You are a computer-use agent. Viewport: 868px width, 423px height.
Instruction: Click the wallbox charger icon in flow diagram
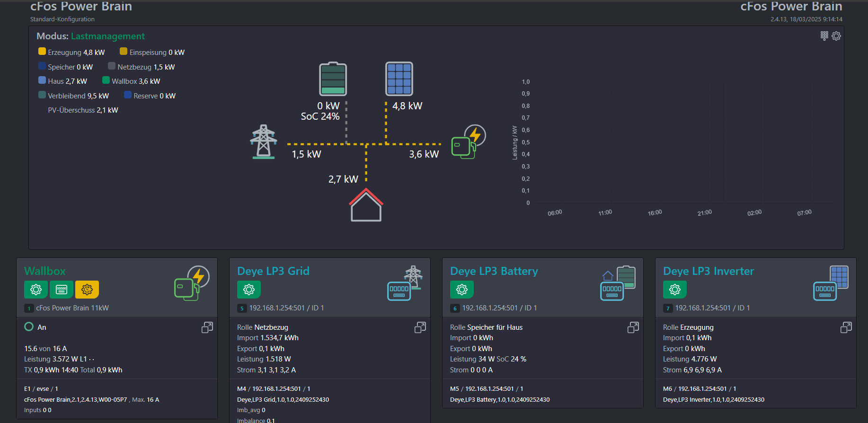469,141
